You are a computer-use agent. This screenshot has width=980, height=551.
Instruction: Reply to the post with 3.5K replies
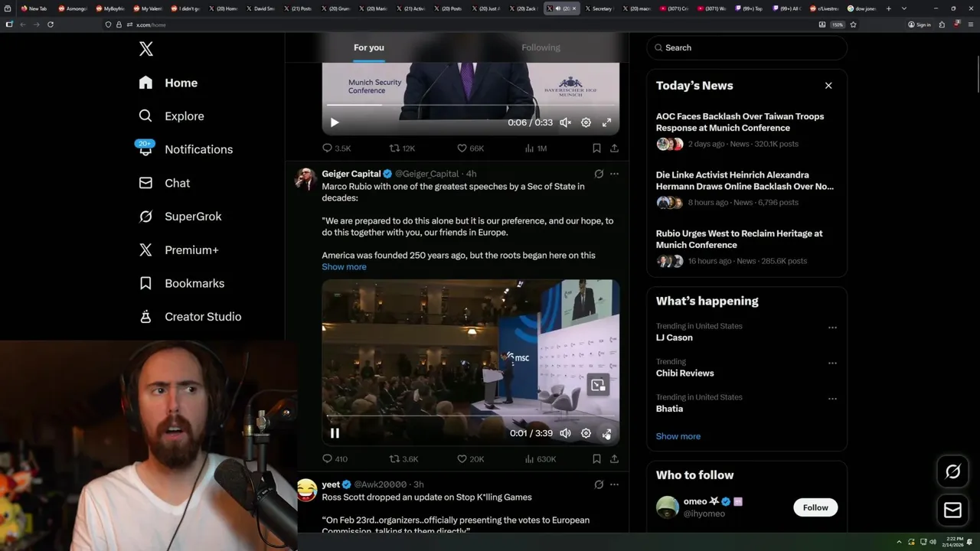[x=336, y=148]
